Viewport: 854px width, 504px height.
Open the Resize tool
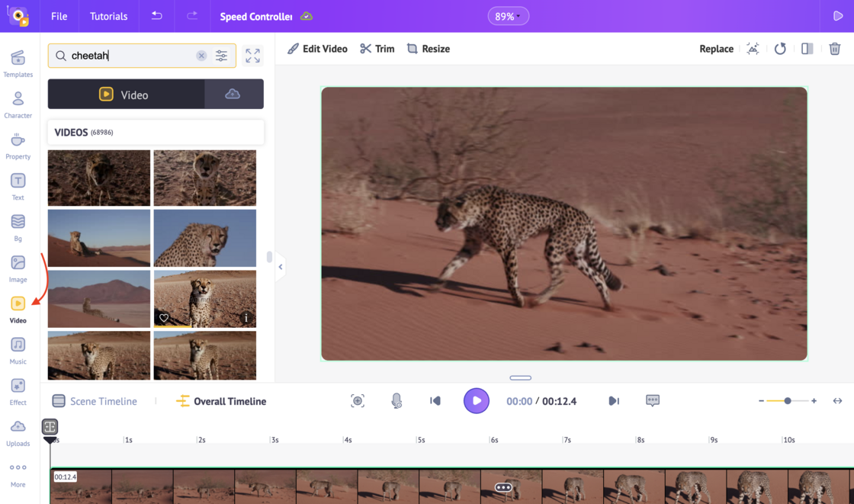pyautogui.click(x=428, y=48)
